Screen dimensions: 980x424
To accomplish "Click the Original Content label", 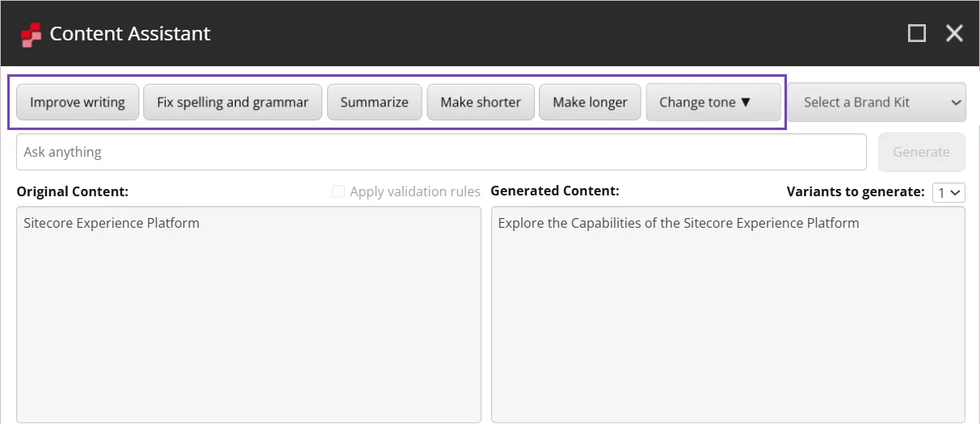I will tap(73, 191).
